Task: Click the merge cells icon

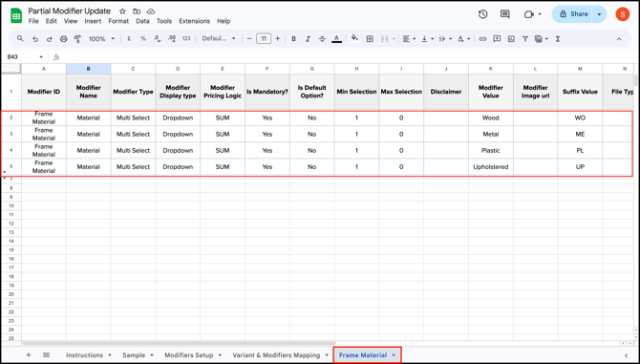Action: (x=385, y=39)
